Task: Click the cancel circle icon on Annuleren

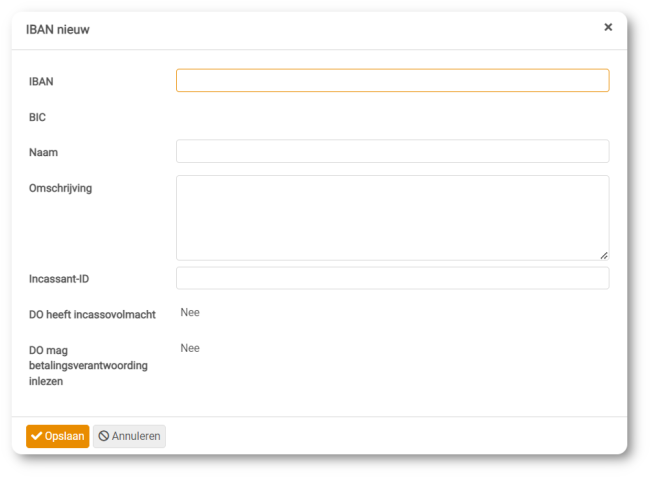Action: pos(104,436)
